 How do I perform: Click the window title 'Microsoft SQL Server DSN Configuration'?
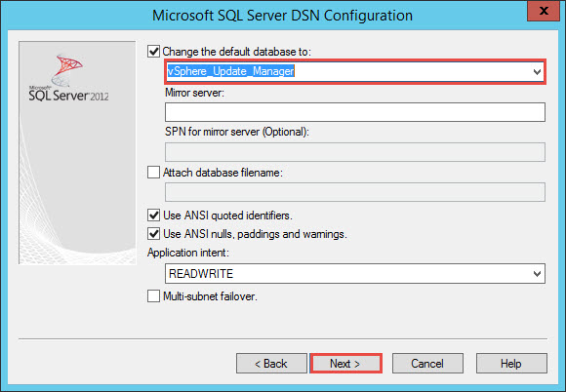[282, 16]
